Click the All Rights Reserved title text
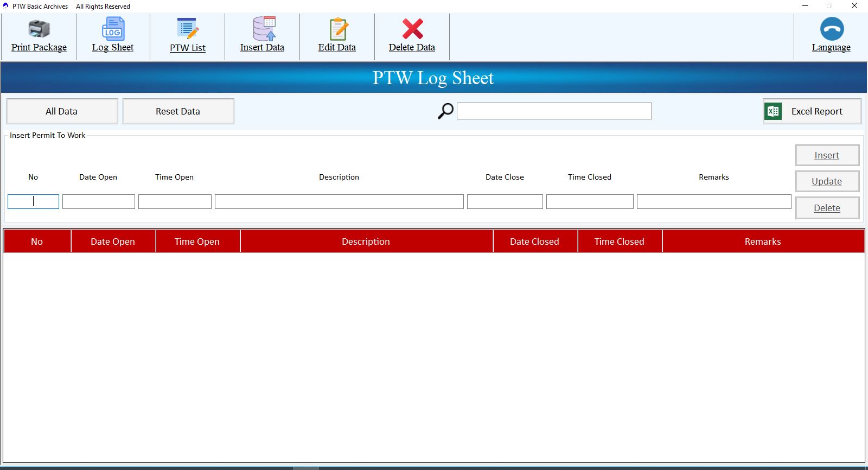 (103, 7)
